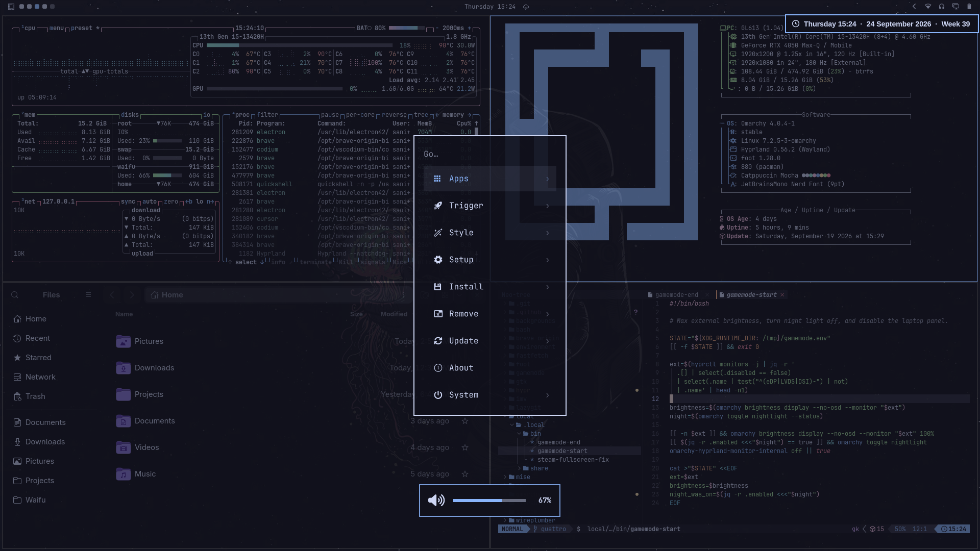The image size is (980, 551).
Task: Select the Style menu entry
Action: coord(490,233)
